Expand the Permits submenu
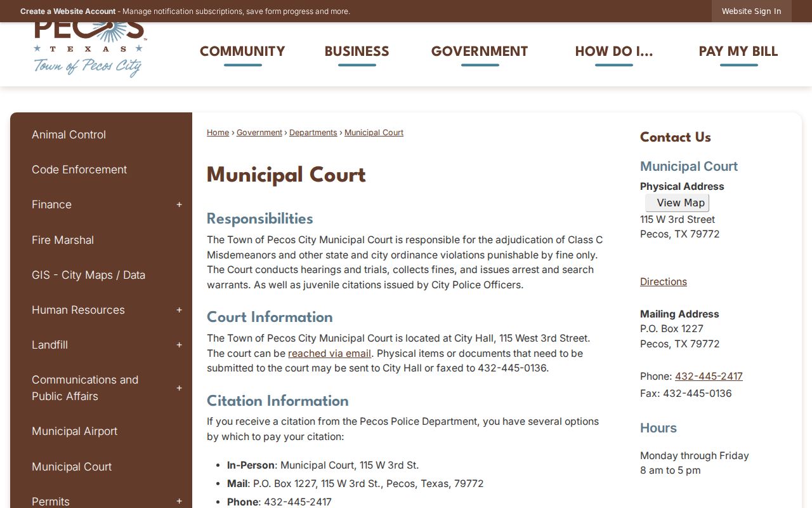 (179, 501)
